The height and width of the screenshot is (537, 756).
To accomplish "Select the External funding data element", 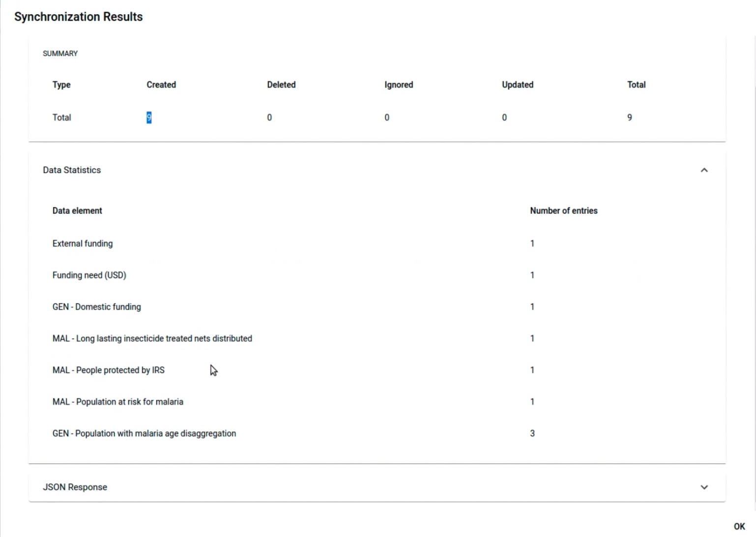I will pos(82,243).
